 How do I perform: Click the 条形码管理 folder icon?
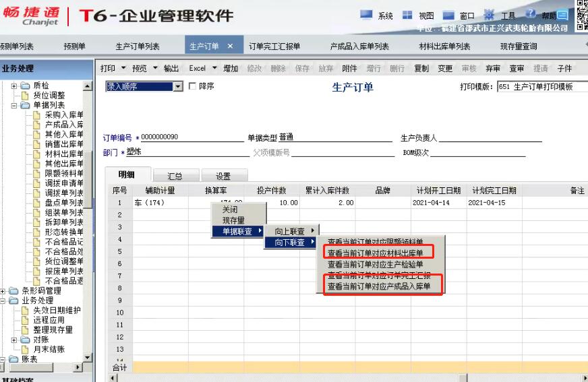tap(13, 290)
